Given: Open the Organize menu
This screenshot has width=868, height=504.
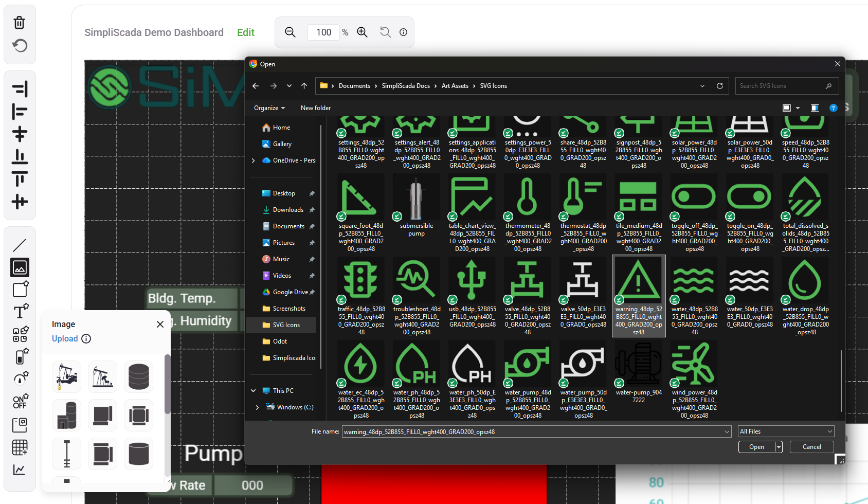Looking at the screenshot, I should click(x=269, y=108).
